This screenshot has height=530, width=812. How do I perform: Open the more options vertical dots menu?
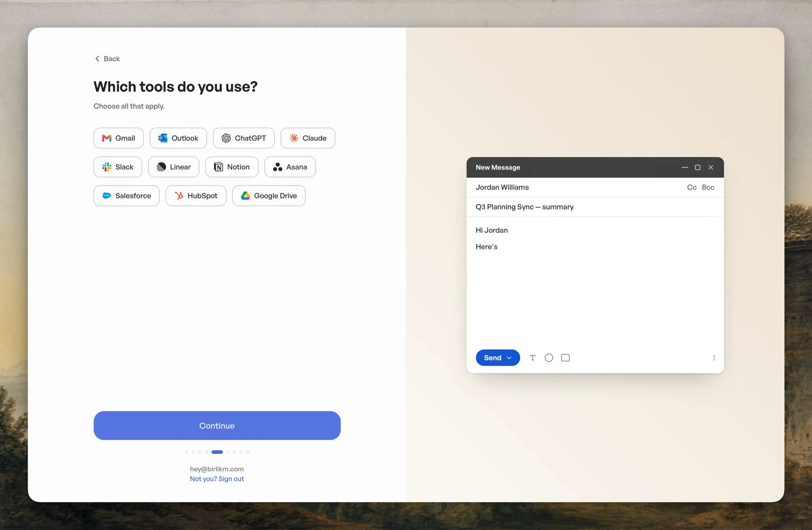click(x=714, y=358)
